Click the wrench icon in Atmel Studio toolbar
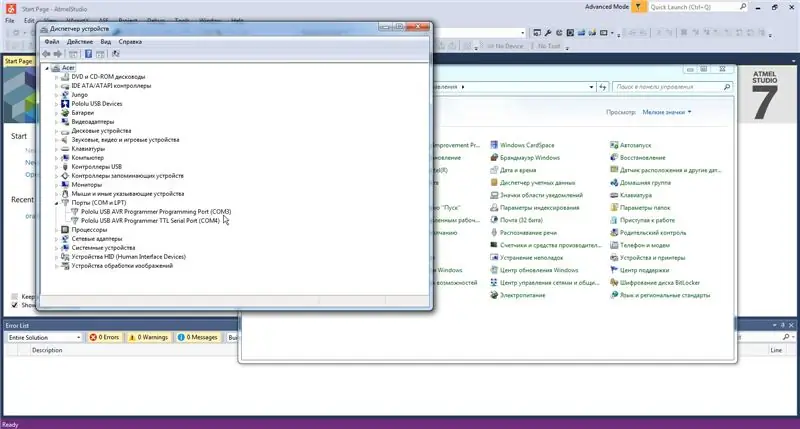800x429 pixels. click(x=548, y=33)
